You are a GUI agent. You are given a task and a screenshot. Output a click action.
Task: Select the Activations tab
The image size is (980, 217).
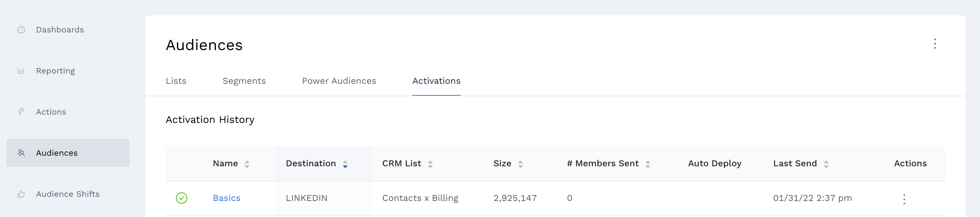[x=436, y=81]
